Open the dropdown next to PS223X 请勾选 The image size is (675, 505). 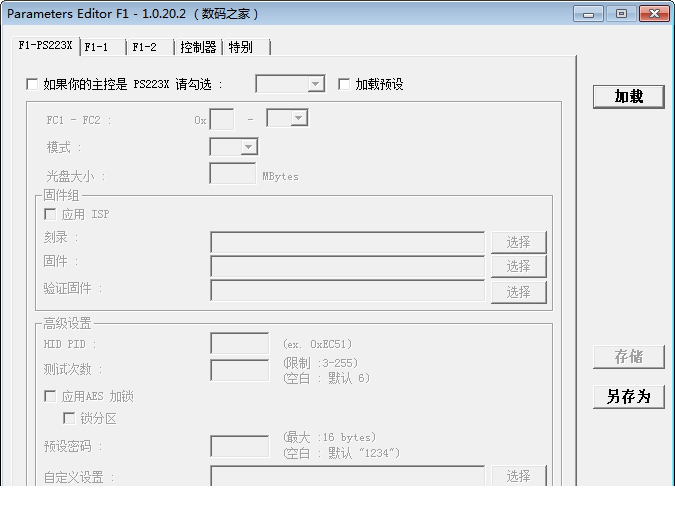click(316, 84)
